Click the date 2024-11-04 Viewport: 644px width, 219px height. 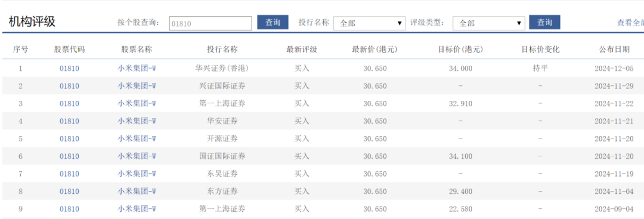pyautogui.click(x=614, y=192)
